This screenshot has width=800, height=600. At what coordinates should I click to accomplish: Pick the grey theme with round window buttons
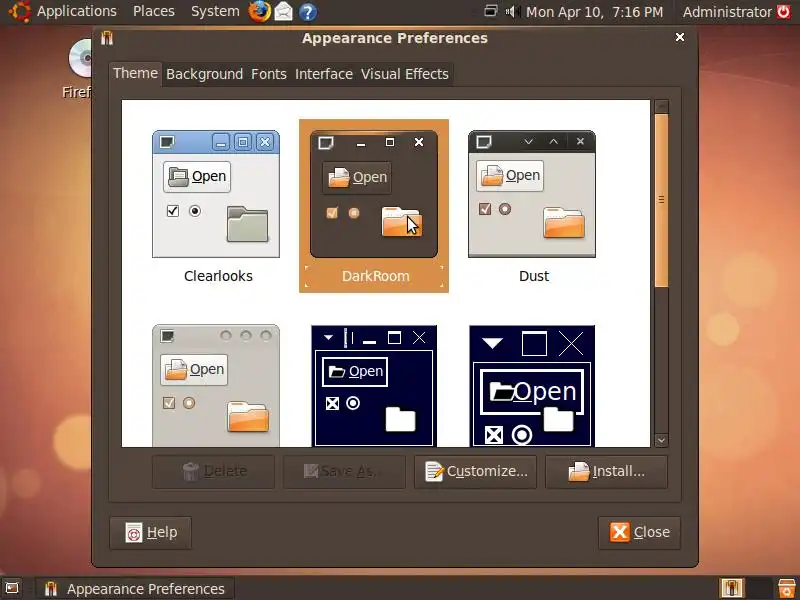(216, 386)
